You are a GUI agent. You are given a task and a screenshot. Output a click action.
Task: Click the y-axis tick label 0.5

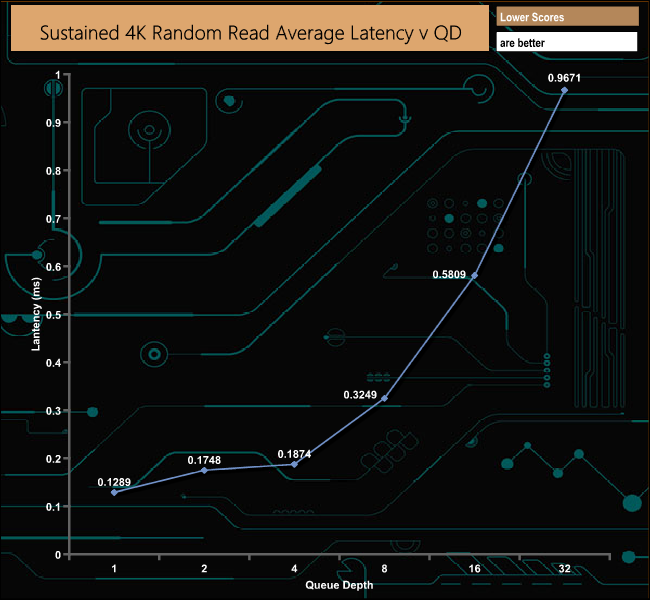[53, 315]
